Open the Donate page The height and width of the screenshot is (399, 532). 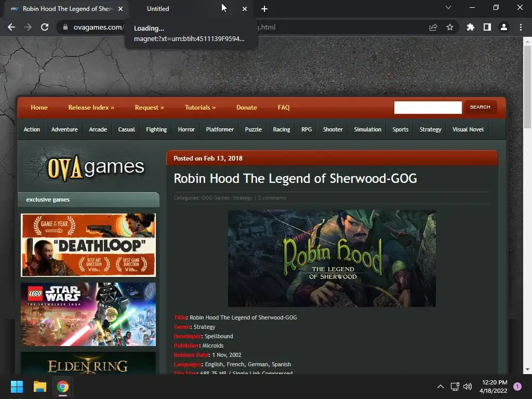(247, 108)
